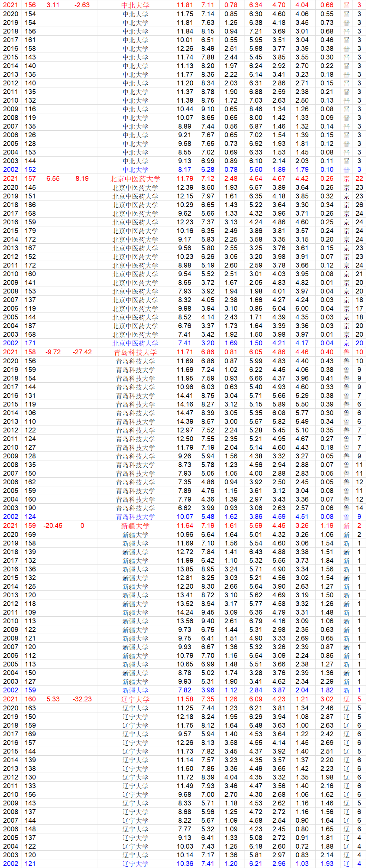The image size is (366, 868).
Task: Select red 2.48 in 北京中医药大学 2021 row
Action: pos(231,179)
